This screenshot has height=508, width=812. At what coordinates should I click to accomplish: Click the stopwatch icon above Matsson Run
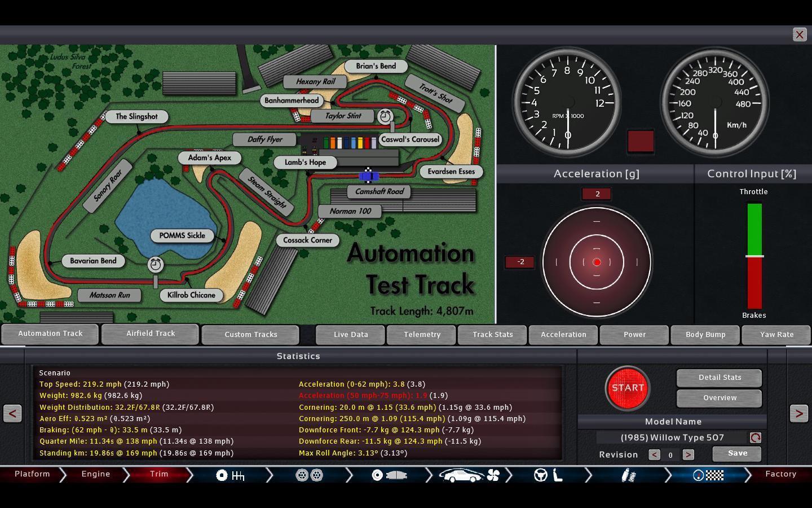[x=155, y=264]
